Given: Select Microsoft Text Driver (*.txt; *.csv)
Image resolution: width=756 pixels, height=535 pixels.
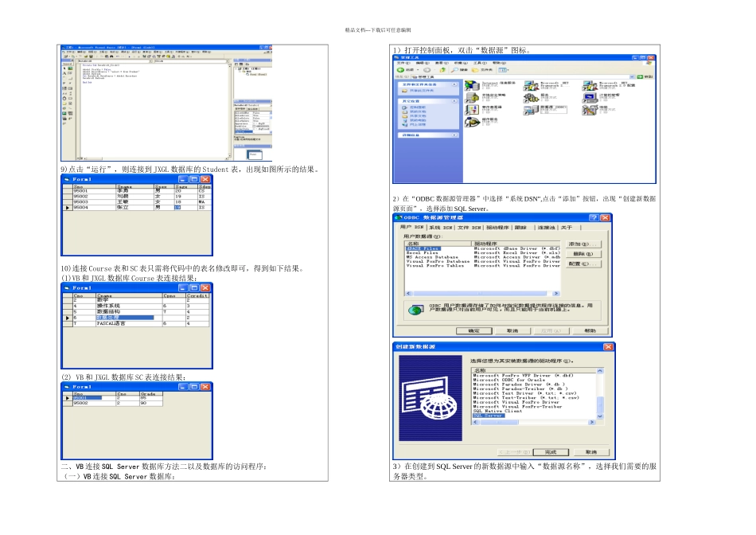Looking at the screenshot, I should tap(524, 393).
